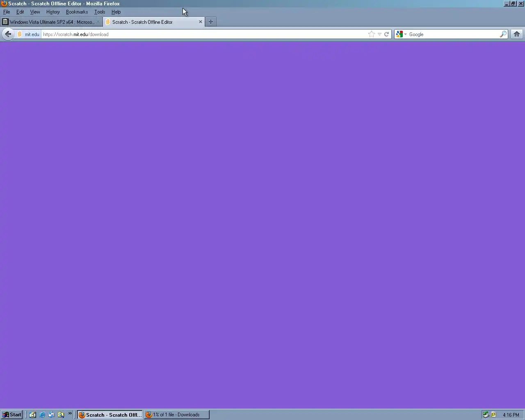Reload the current page
The height and width of the screenshot is (420, 525).
pyautogui.click(x=386, y=34)
